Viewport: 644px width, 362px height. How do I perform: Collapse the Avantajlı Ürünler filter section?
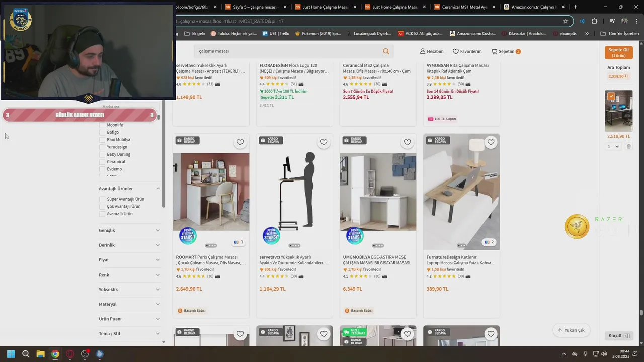click(158, 189)
